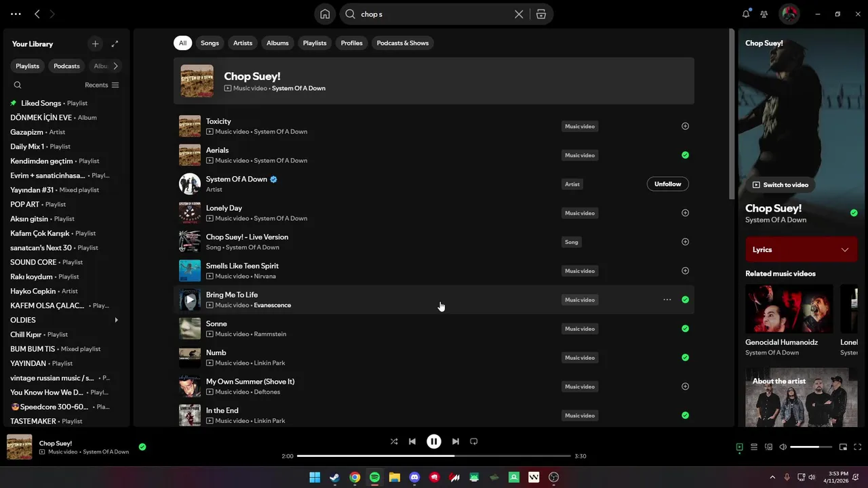868x488 pixels.
Task: Filter results by Profiles
Action: [x=351, y=43]
